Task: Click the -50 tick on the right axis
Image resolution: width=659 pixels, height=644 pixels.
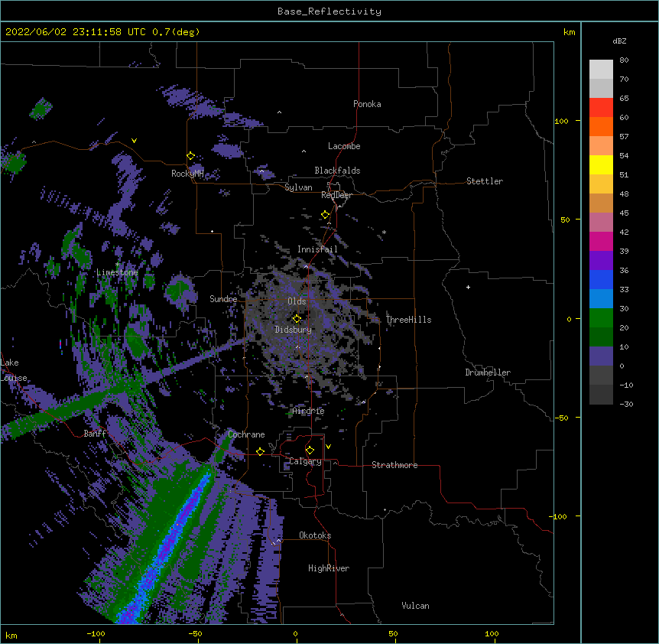Action: [x=561, y=418]
